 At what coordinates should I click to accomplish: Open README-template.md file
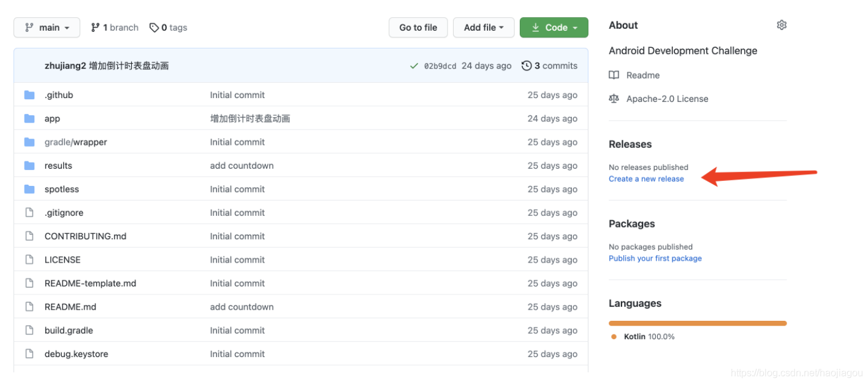click(x=90, y=283)
